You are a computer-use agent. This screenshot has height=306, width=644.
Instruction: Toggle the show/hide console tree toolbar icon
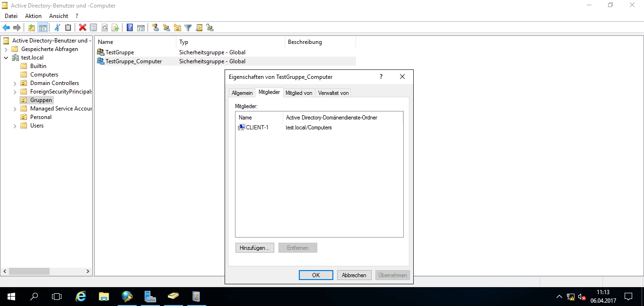43,27
